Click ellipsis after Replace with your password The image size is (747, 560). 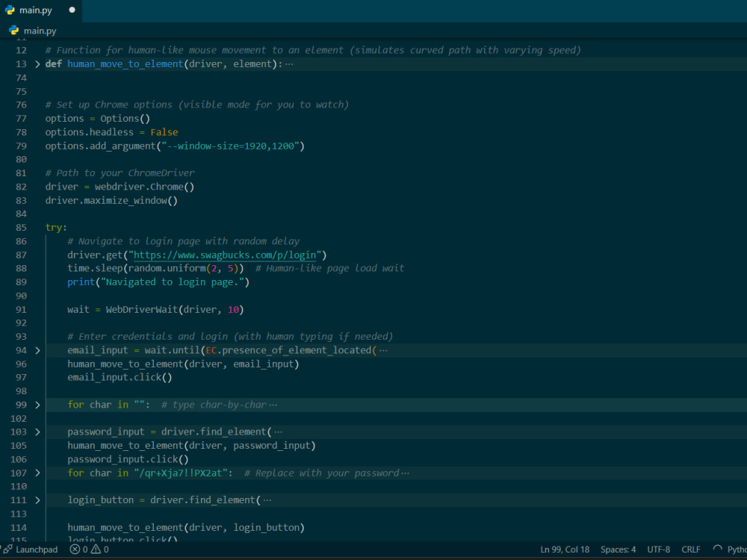click(405, 473)
